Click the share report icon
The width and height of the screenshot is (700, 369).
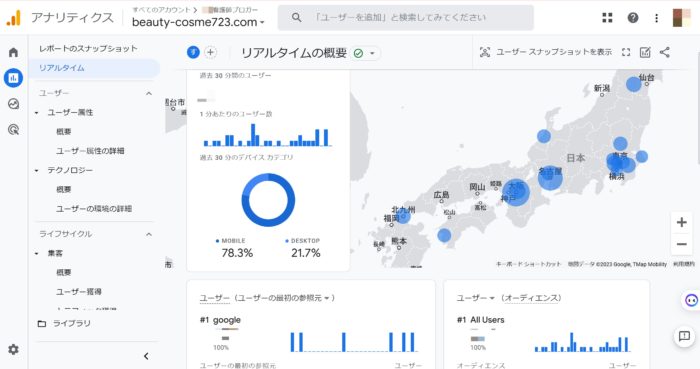[x=665, y=52]
